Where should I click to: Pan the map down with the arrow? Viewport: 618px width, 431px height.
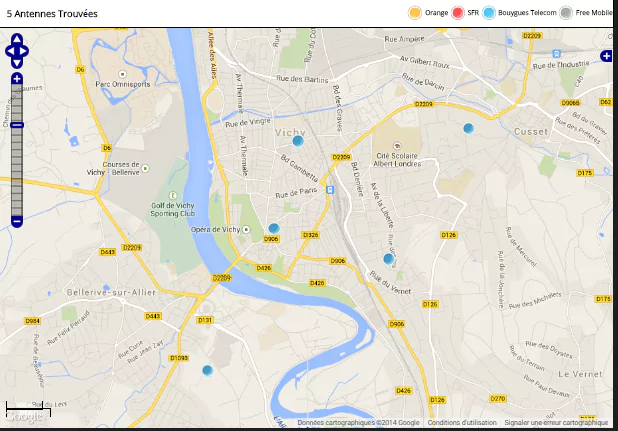pos(17,63)
